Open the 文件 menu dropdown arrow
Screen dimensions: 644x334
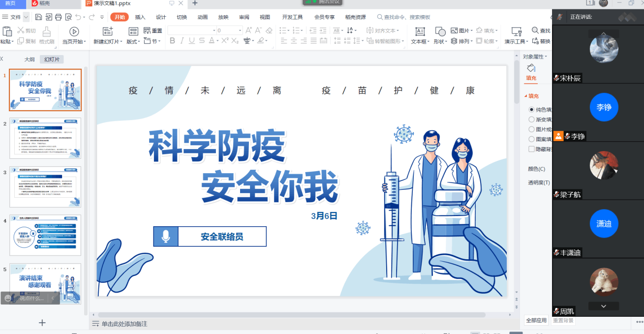click(26, 17)
